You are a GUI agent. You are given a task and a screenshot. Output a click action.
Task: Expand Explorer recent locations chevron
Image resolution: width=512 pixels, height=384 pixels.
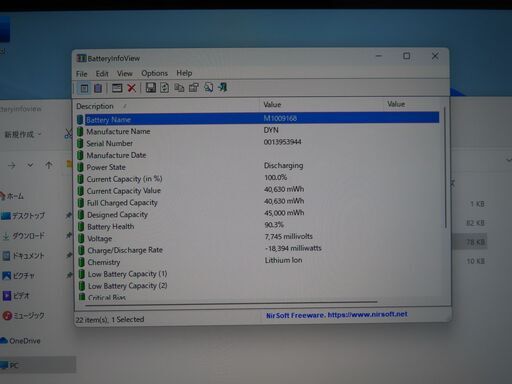pos(30,165)
